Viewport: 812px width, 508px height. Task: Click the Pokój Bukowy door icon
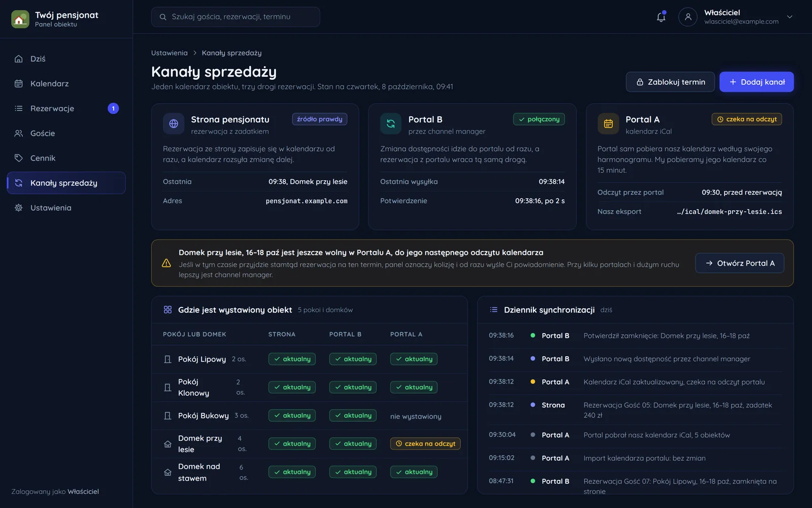[x=167, y=416]
